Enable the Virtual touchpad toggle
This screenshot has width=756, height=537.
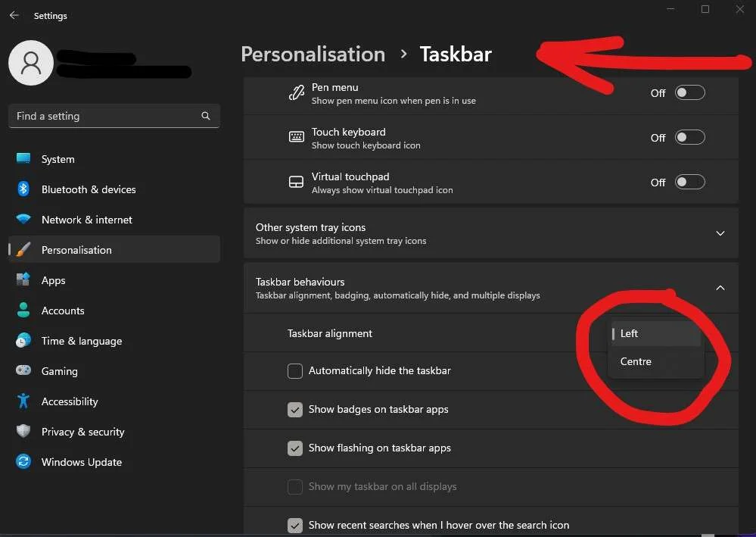tap(690, 183)
